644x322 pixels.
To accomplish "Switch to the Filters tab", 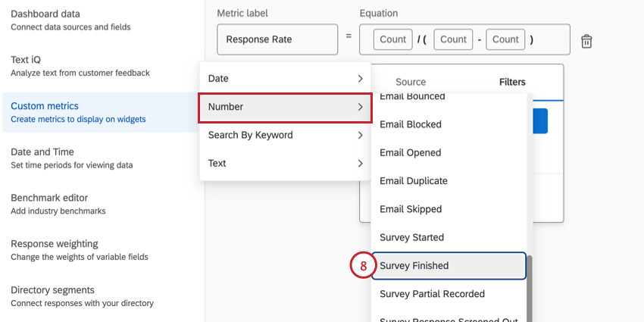I will (x=512, y=82).
